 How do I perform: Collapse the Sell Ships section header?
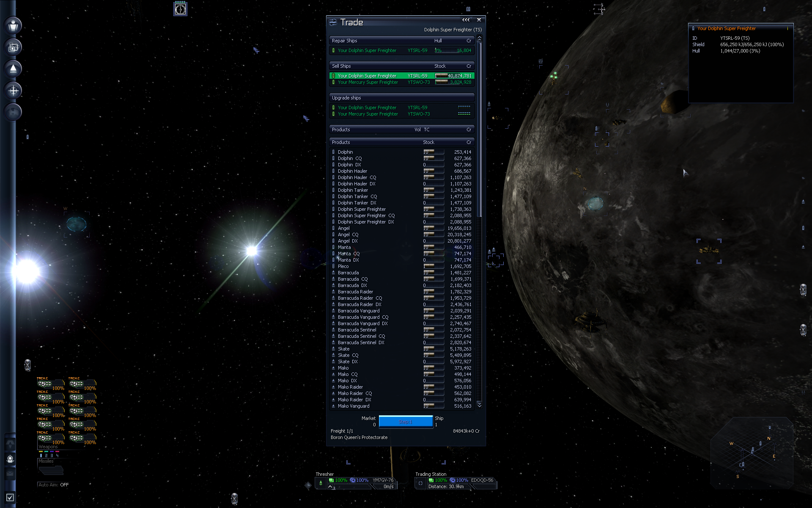[402, 66]
